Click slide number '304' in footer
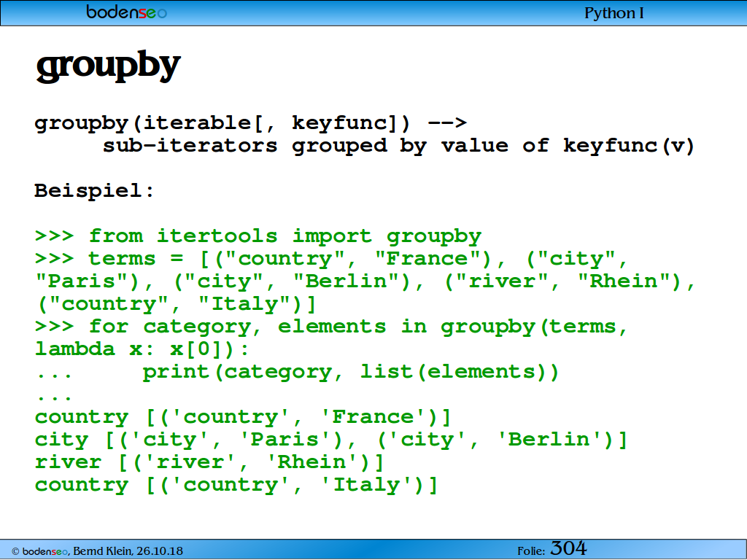Viewport: 747px width, 560px height. coord(568,548)
